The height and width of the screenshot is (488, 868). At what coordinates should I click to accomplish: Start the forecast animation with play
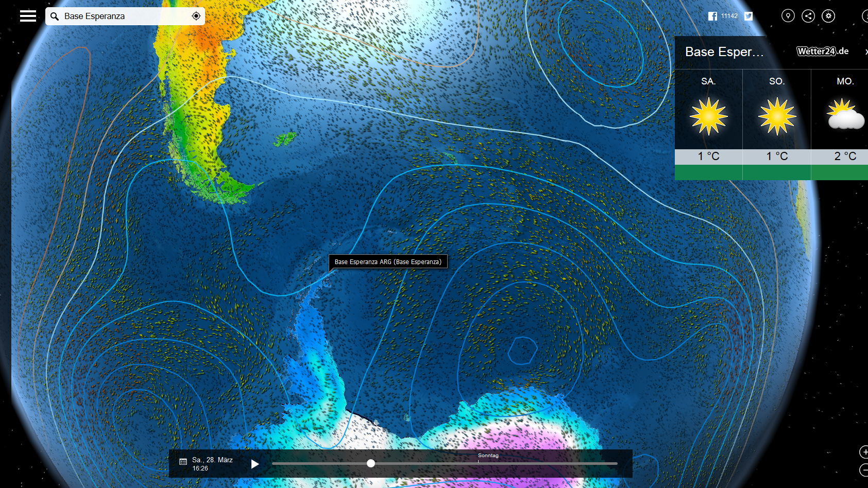tap(254, 464)
